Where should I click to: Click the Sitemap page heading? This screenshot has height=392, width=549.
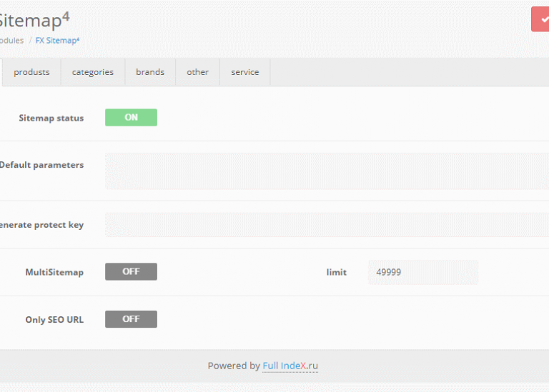pyautogui.click(x=34, y=20)
